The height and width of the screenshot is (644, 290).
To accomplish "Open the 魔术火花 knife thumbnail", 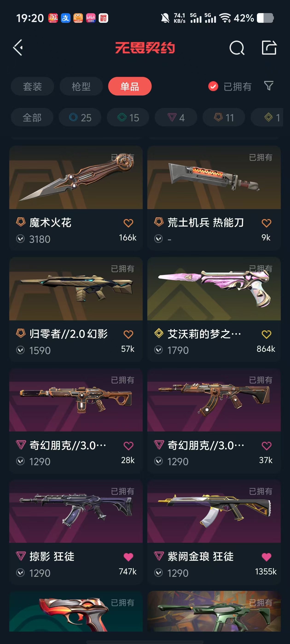I will click(76, 178).
